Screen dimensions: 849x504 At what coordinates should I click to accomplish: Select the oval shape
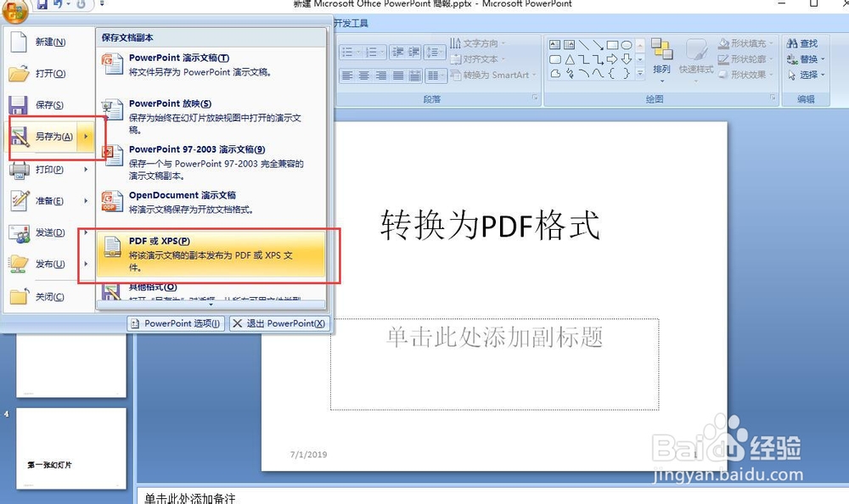(x=627, y=44)
